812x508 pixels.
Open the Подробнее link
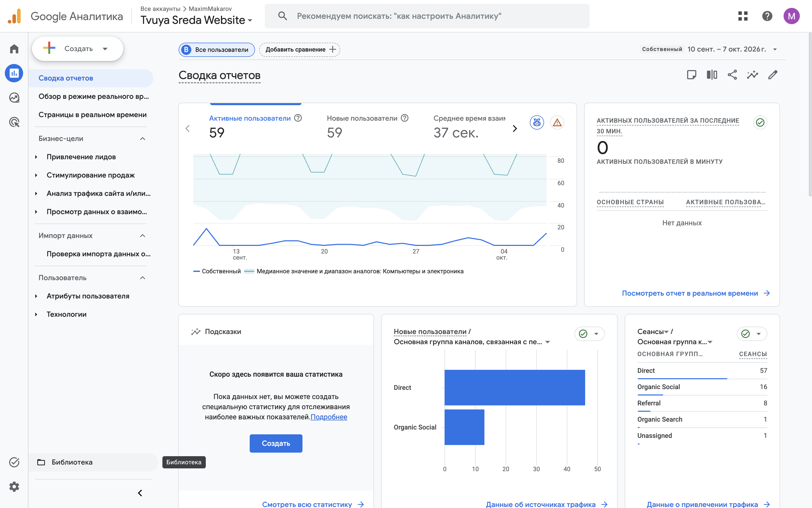coord(329,417)
